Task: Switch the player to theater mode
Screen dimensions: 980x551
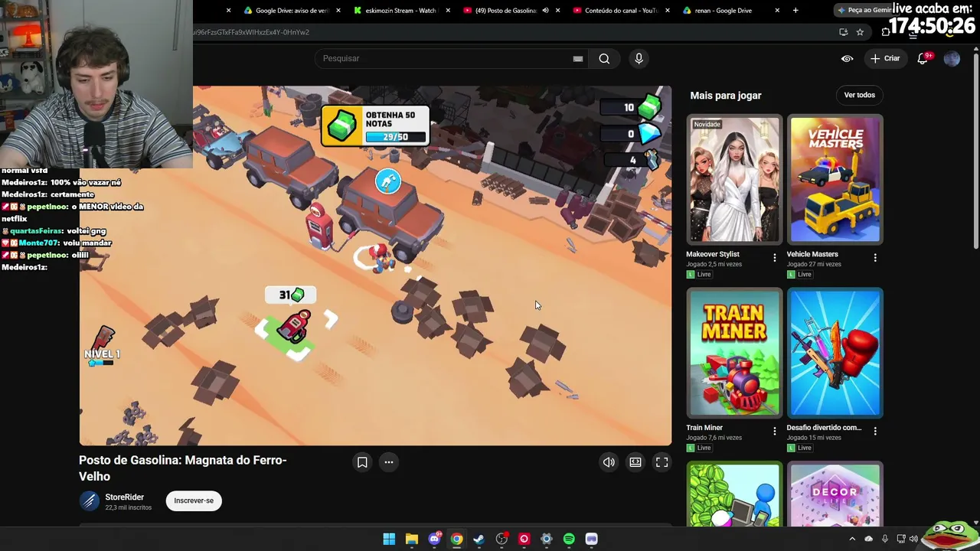Action: coord(635,462)
